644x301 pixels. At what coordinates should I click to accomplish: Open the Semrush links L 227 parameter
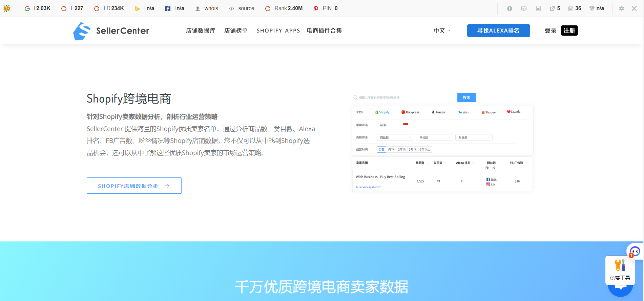point(72,8)
